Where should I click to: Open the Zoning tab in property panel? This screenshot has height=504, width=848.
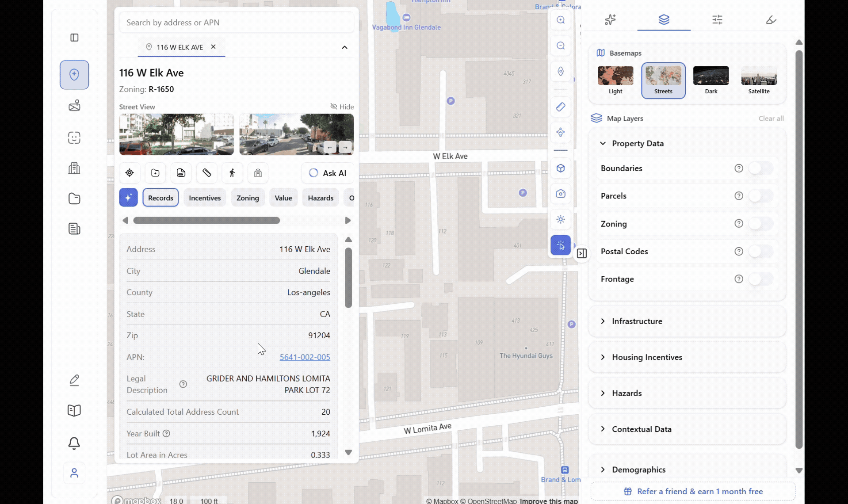(248, 198)
